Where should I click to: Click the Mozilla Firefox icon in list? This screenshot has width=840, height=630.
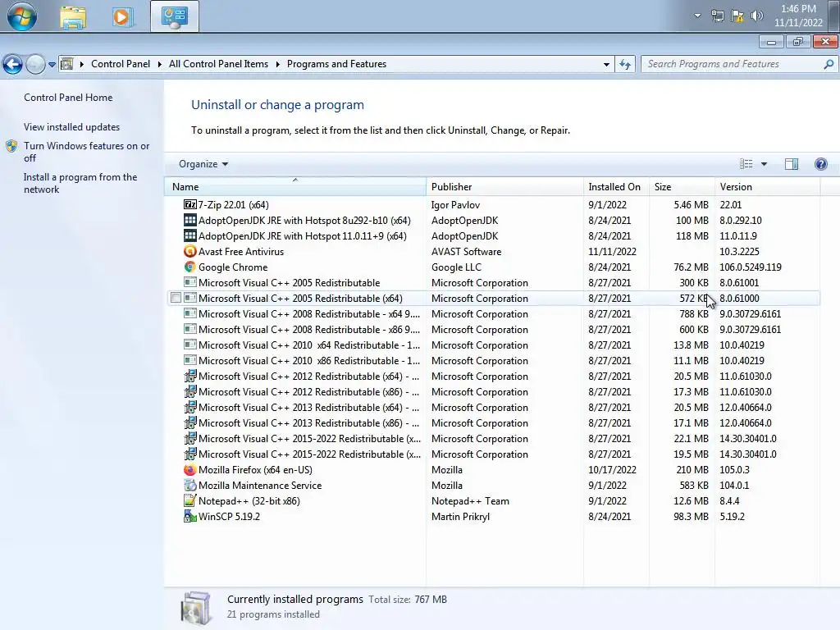click(x=189, y=470)
